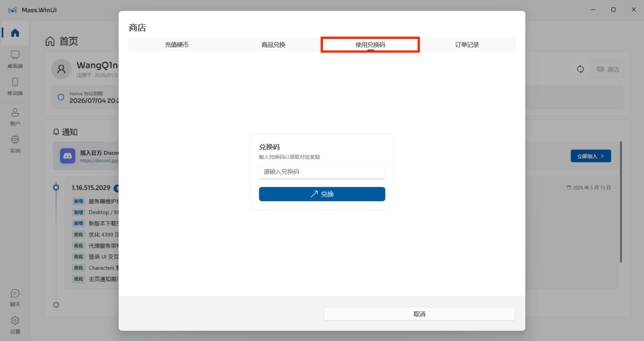Click the discord.gg link text
Image resolution: width=644 pixels, height=341 pixels.
pyautogui.click(x=99, y=161)
